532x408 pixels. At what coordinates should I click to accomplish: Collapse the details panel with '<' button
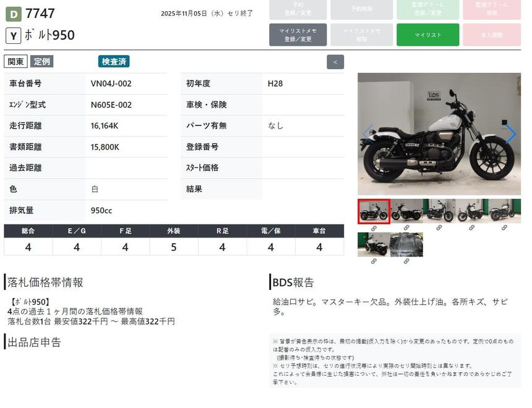(335, 62)
